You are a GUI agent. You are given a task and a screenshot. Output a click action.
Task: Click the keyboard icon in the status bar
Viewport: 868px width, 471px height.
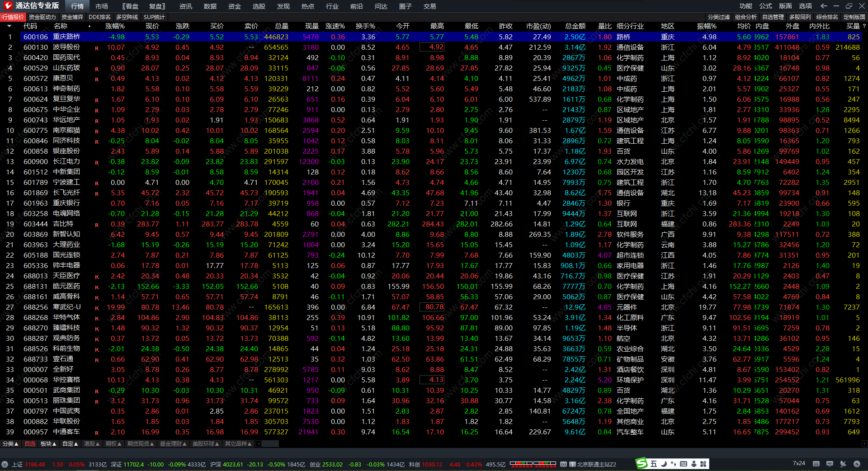[x=816, y=464]
